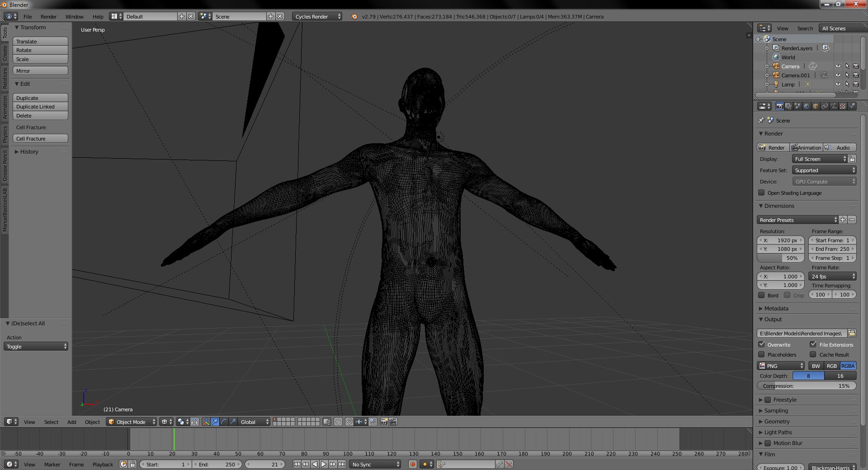Screen dimensions: 868x470
Task: Open the Help menu
Action: pyautogui.click(x=98, y=16)
